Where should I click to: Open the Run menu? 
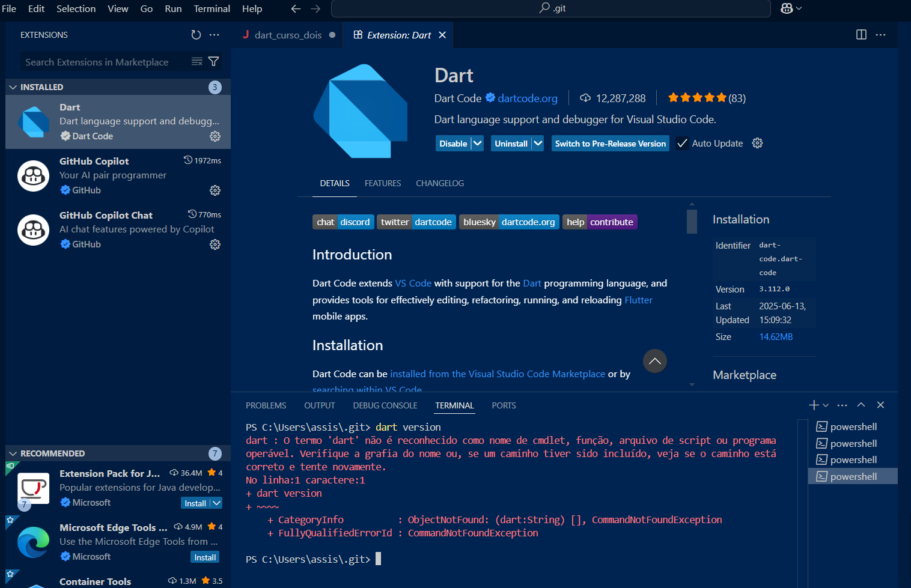(x=173, y=8)
